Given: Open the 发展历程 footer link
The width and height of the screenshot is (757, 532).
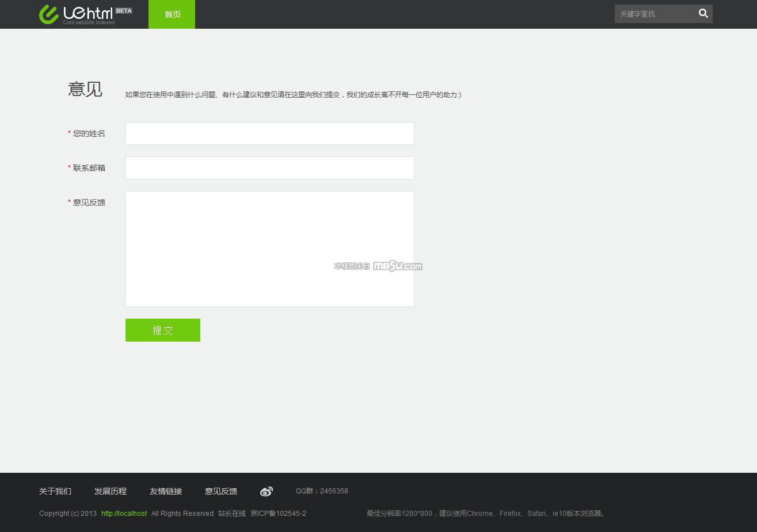Looking at the screenshot, I should pos(111,491).
